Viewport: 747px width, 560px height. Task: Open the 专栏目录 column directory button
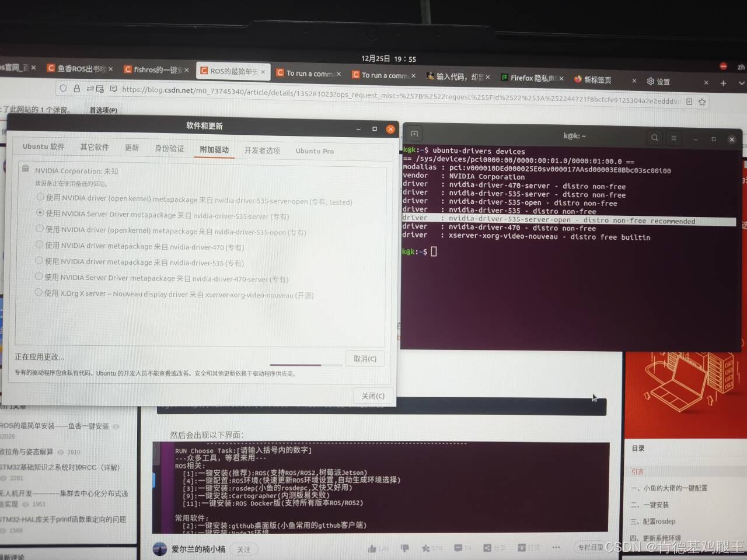pos(591,547)
